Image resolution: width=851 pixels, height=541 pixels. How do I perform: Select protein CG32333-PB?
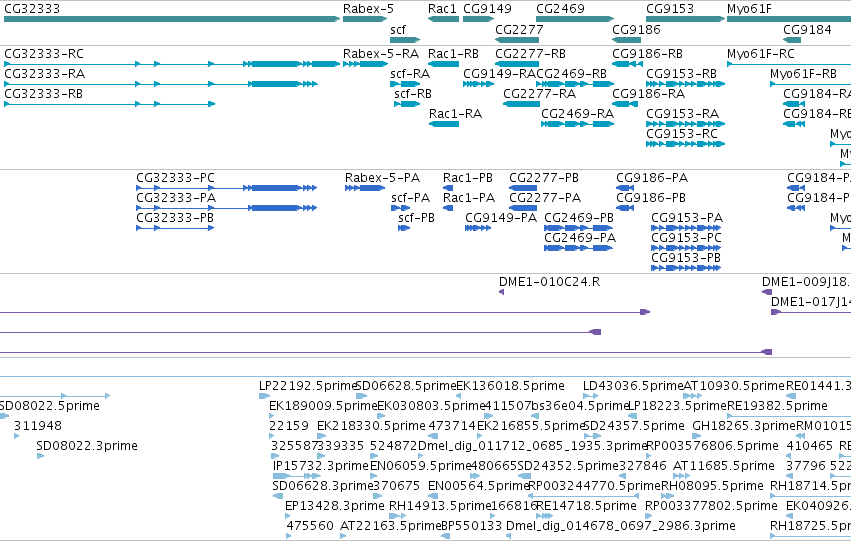click(x=175, y=228)
